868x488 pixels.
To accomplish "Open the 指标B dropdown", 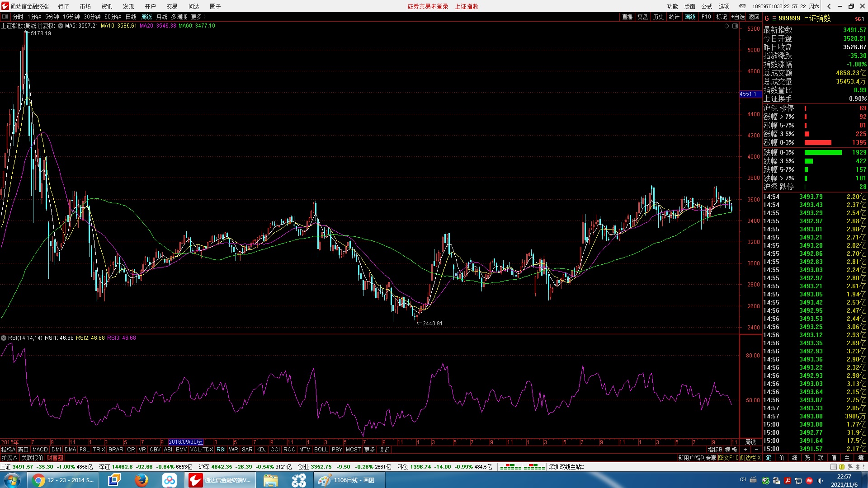I will [715, 450].
